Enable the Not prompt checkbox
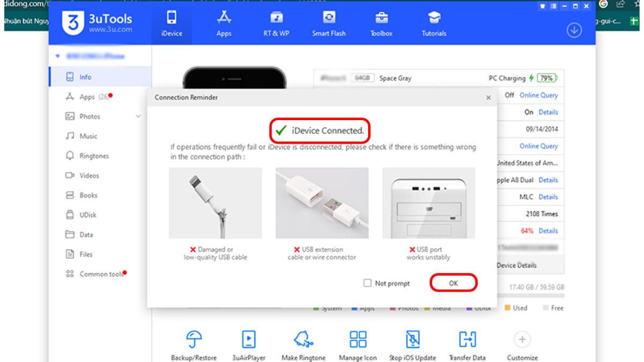This screenshot has width=644, height=362. click(x=368, y=283)
